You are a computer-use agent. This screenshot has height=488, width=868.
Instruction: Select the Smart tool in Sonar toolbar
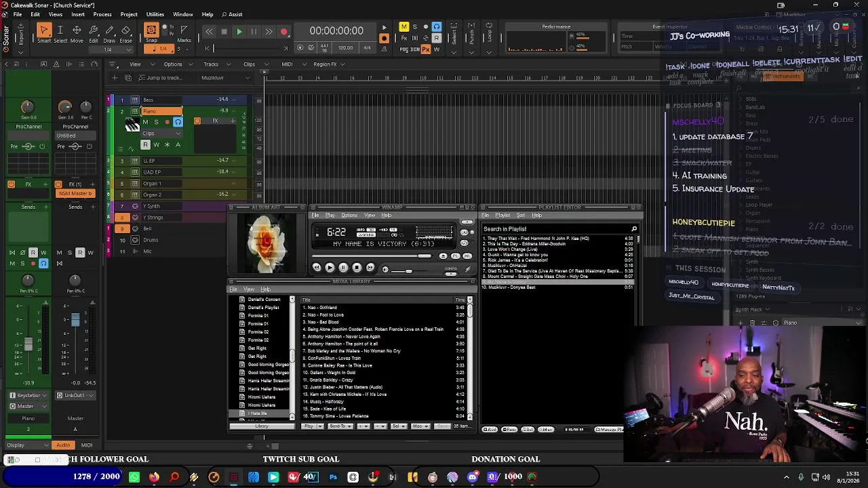tap(44, 31)
